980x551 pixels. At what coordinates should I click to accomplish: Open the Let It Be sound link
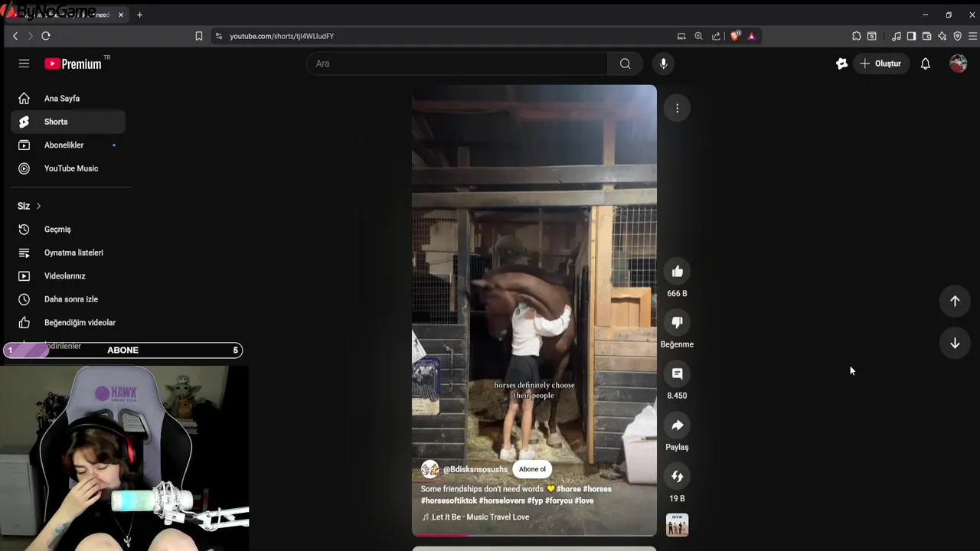click(475, 517)
